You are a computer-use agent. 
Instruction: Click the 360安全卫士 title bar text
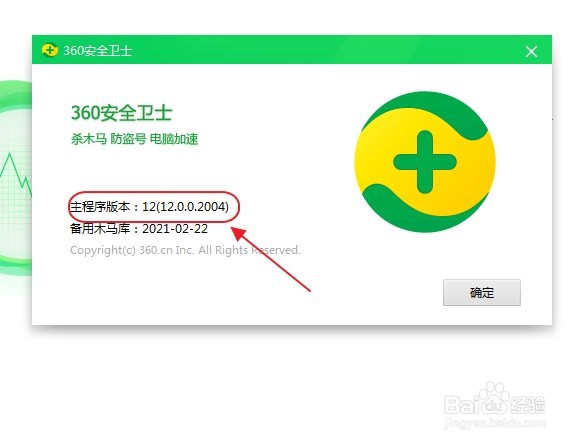point(97,51)
